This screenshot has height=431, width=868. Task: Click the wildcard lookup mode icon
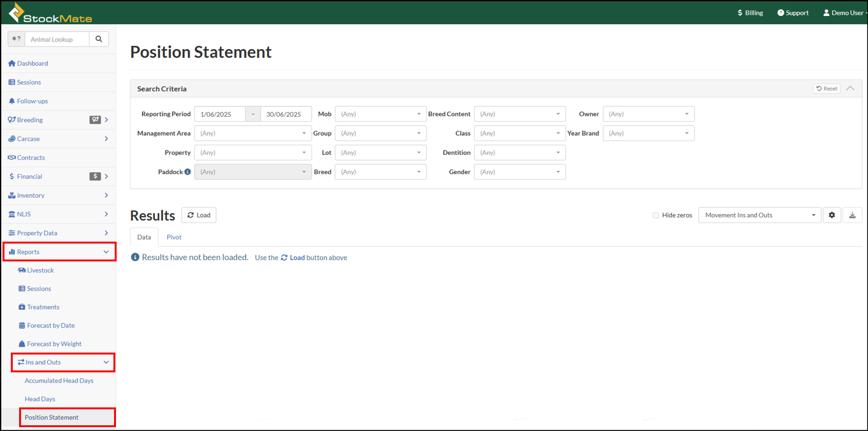tap(17, 39)
